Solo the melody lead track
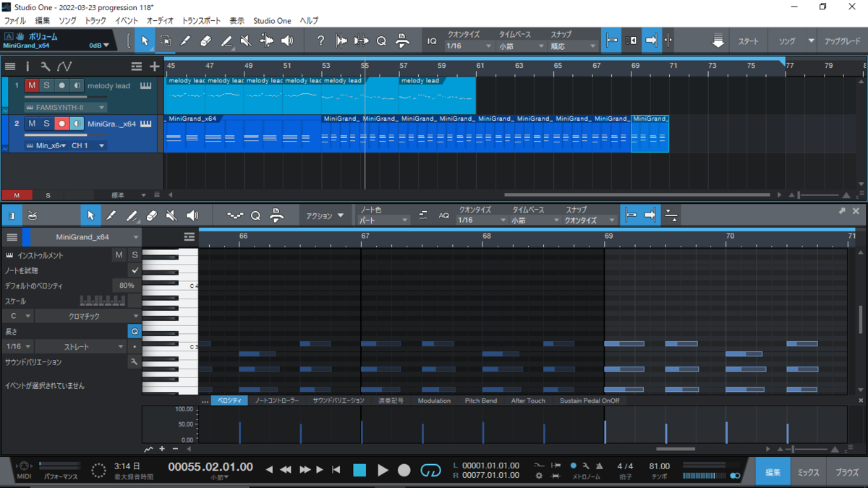Screen dimensions: 868x488 point(46,85)
